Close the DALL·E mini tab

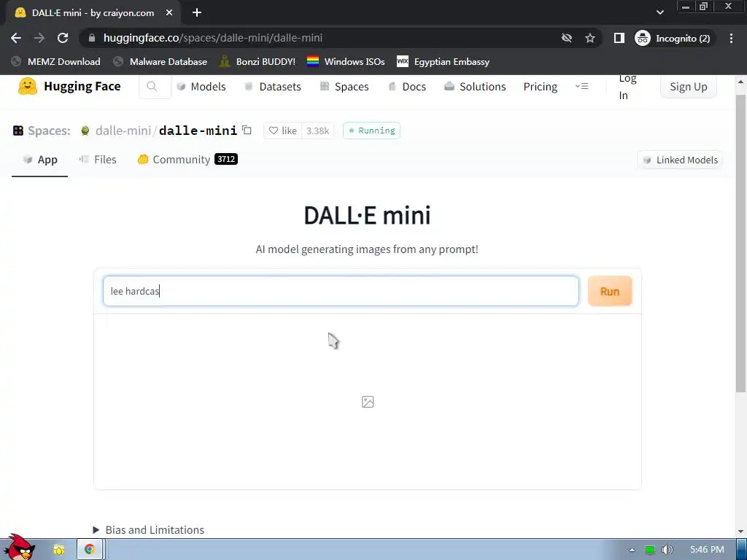(169, 13)
